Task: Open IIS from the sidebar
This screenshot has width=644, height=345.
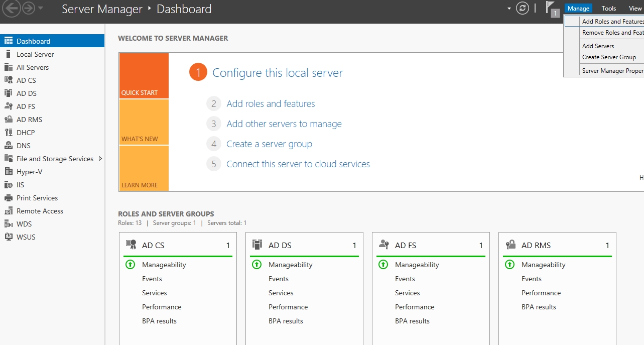Action: pyautogui.click(x=52, y=185)
